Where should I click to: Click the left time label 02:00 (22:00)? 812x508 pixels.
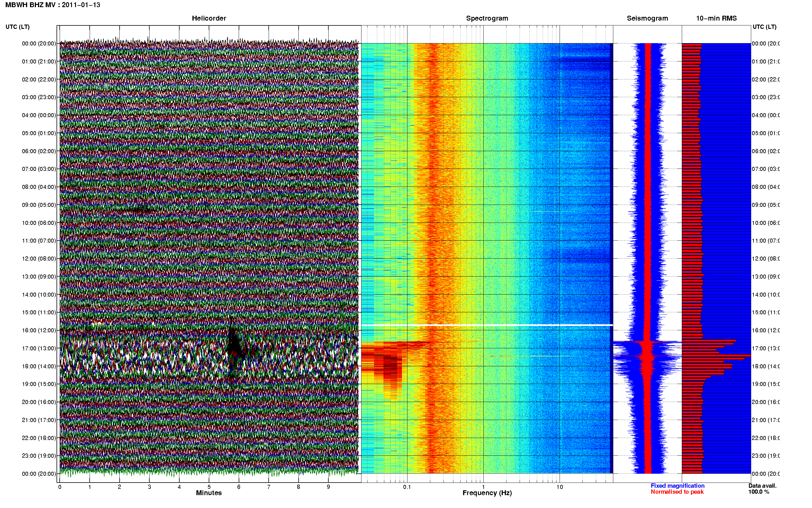(39, 80)
